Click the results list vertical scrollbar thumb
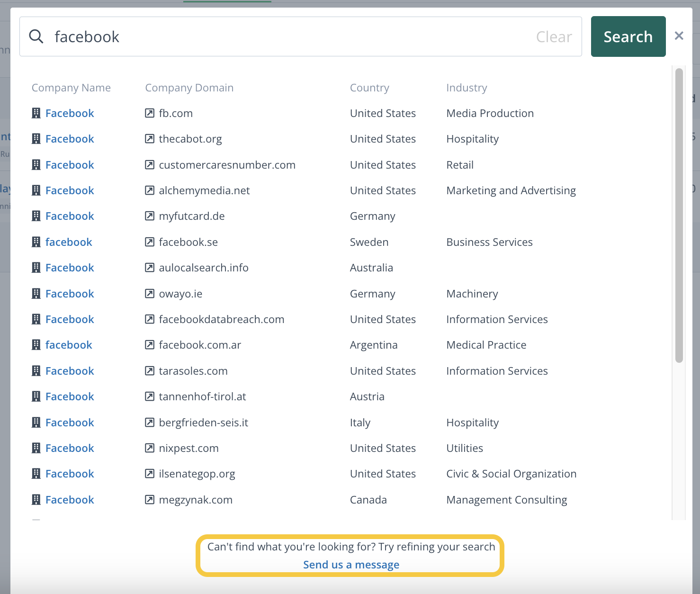 [x=679, y=216]
